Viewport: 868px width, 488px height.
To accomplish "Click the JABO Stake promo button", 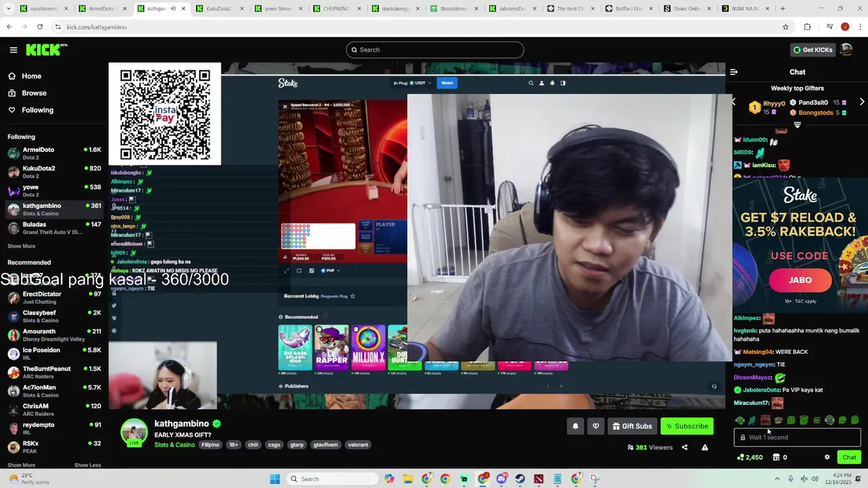I will 800,280.
